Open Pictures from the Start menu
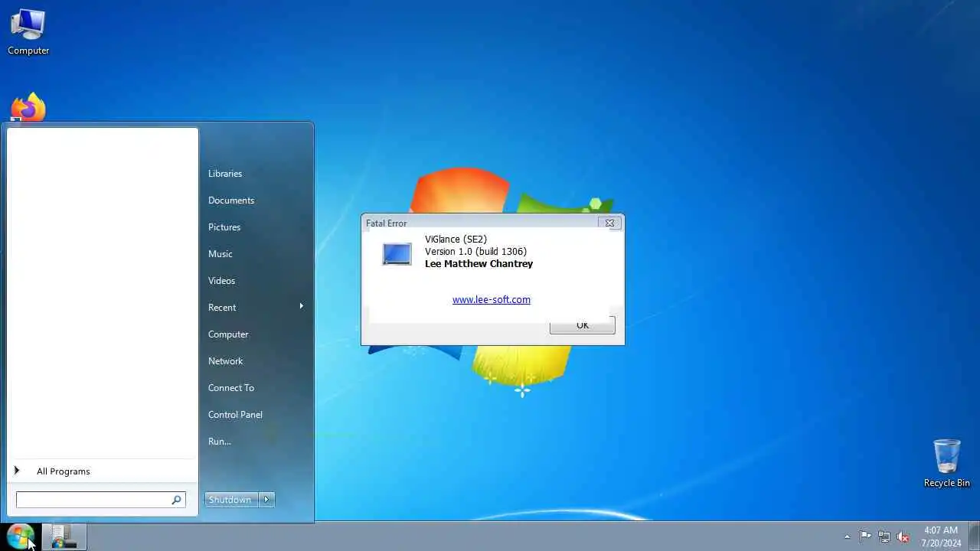 224,227
